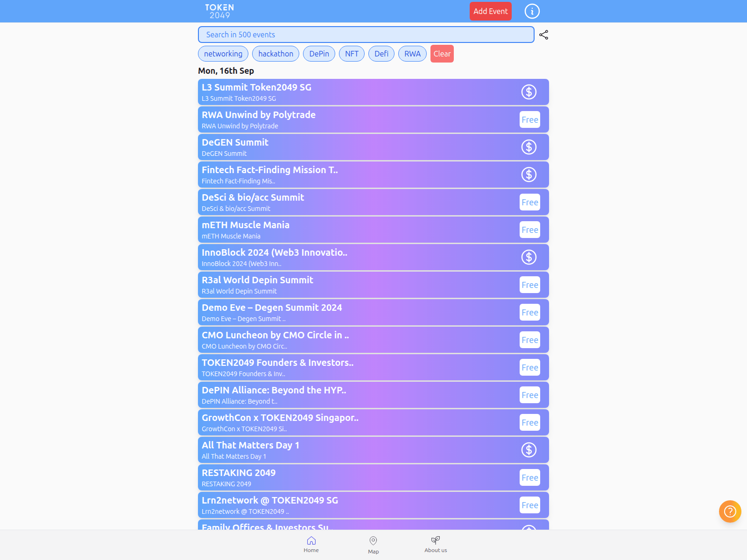Open CMO Luncheon by CMO Circle event
Viewport: 747px width, 560px height.
coord(373,340)
